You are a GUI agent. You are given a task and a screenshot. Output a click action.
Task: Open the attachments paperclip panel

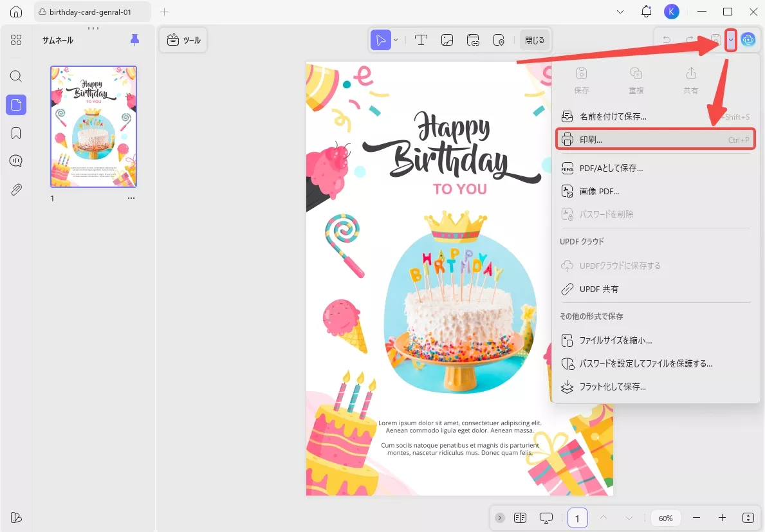point(16,189)
